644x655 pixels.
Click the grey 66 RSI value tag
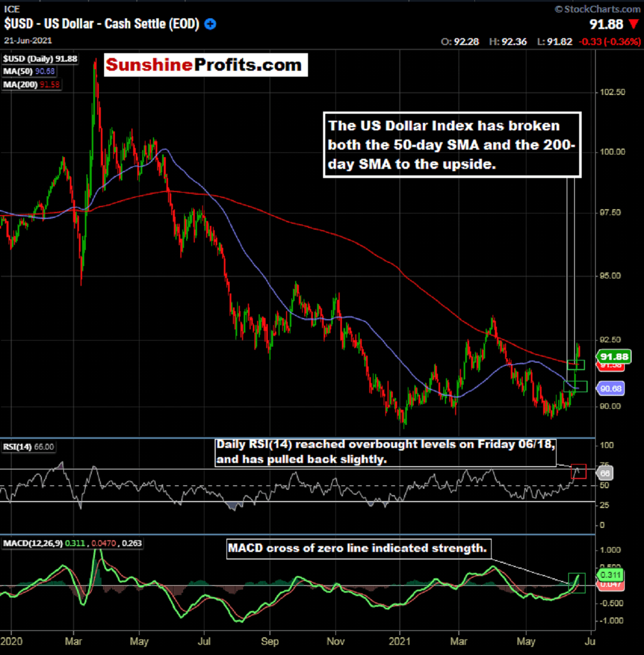(x=605, y=473)
